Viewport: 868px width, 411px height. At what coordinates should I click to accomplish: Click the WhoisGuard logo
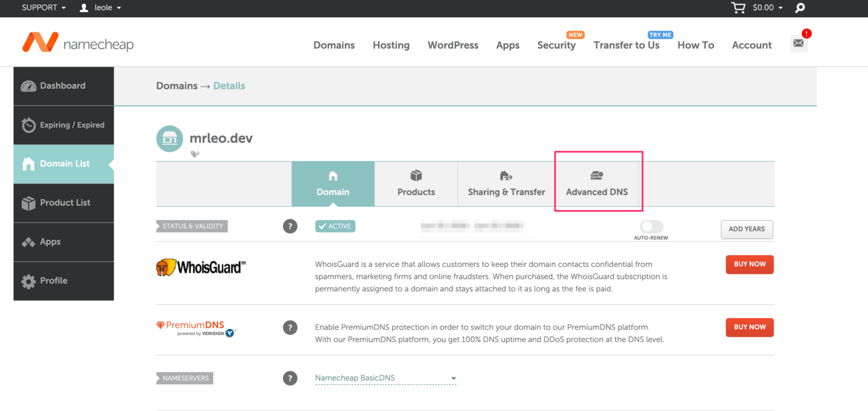[201, 267]
